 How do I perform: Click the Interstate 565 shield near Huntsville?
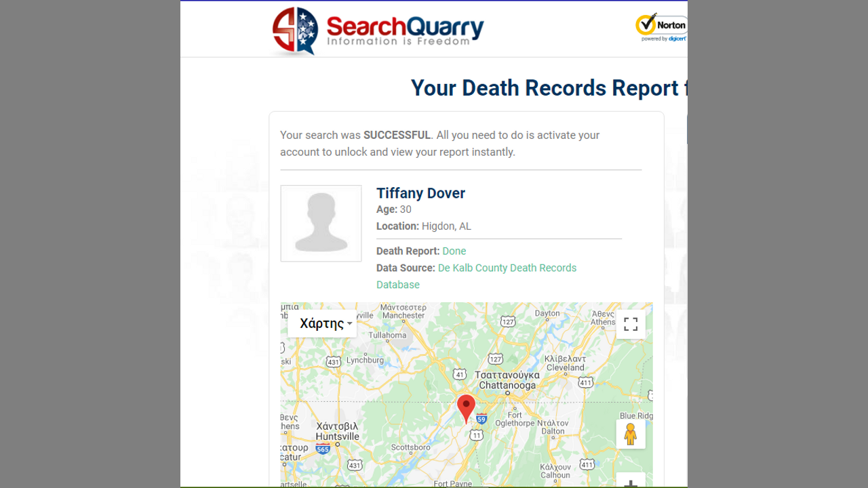click(323, 449)
